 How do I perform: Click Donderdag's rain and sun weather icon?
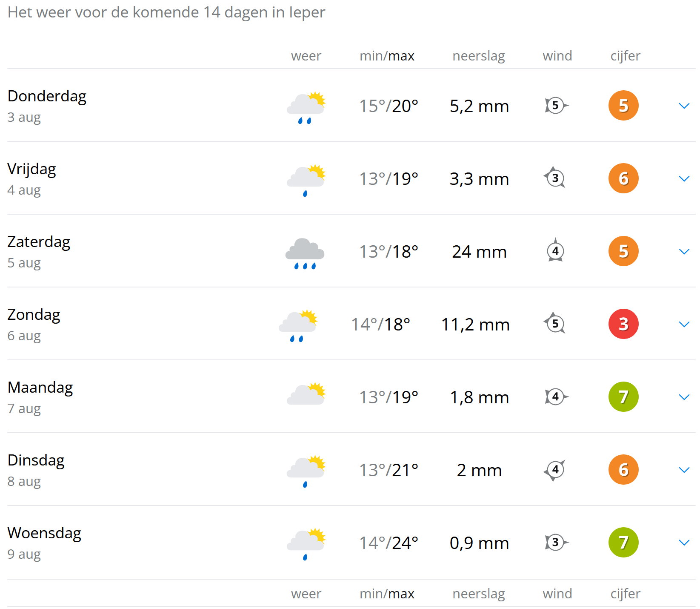tap(306, 107)
